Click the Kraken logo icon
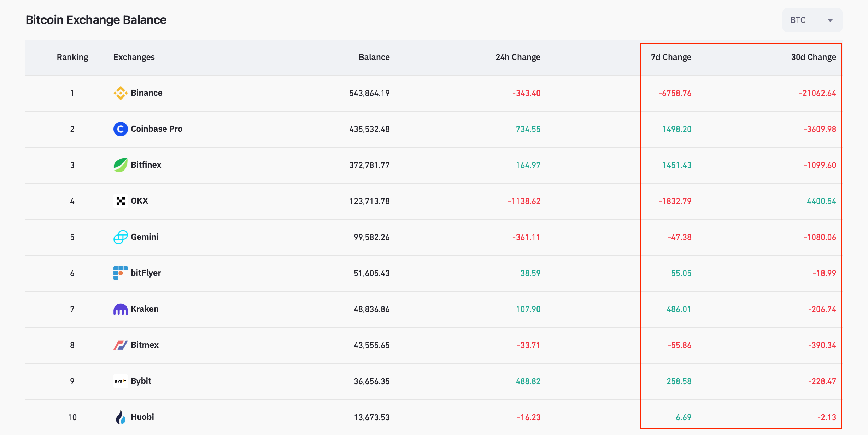The image size is (868, 435). pos(121,309)
